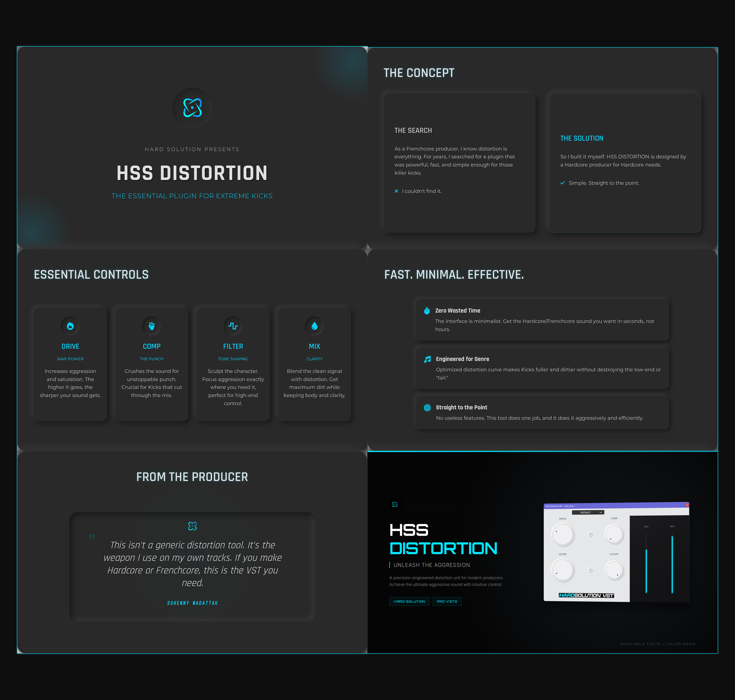Viewport: 735px width, 700px height.
Task: Click the HSS logo icon above the title
Action: (192, 108)
